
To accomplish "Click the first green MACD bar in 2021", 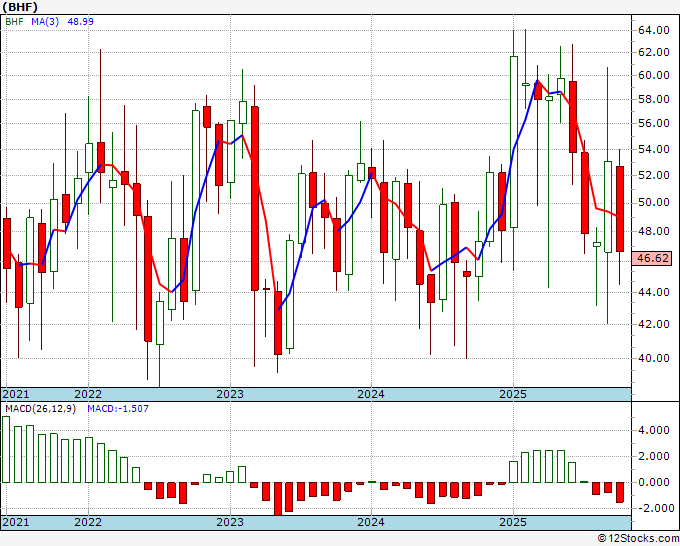I will coord(6,449).
